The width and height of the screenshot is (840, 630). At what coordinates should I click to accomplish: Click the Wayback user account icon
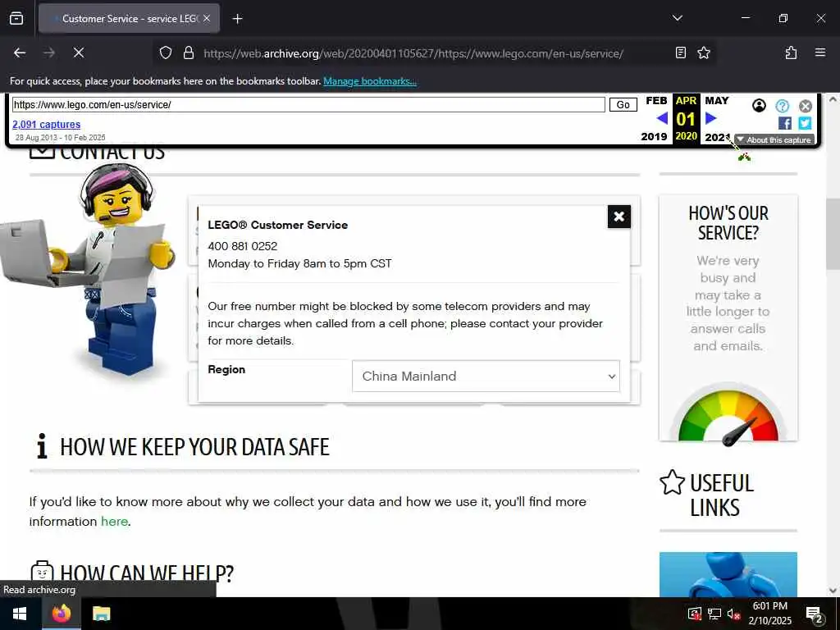coord(759,106)
